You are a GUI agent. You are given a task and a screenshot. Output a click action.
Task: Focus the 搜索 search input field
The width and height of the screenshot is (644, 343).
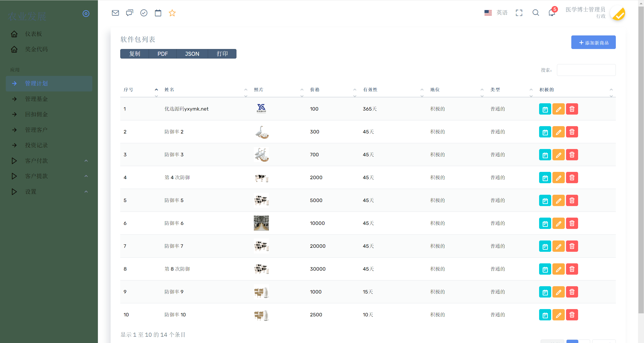point(586,70)
